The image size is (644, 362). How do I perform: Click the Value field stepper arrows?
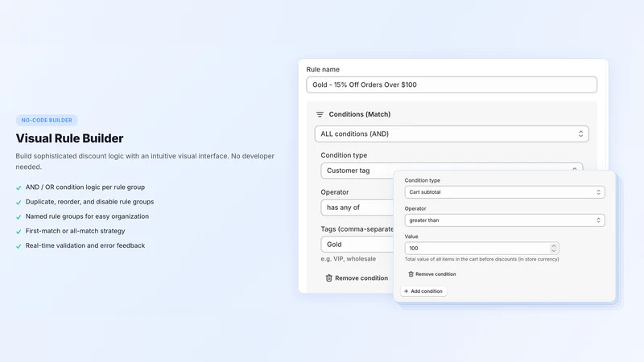coord(553,249)
